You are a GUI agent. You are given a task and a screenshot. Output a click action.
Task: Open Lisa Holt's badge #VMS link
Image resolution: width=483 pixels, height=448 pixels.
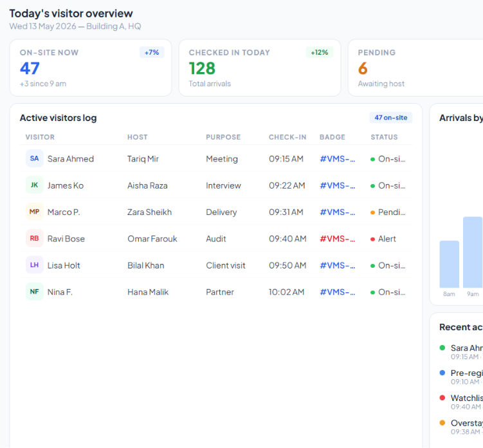[337, 265]
